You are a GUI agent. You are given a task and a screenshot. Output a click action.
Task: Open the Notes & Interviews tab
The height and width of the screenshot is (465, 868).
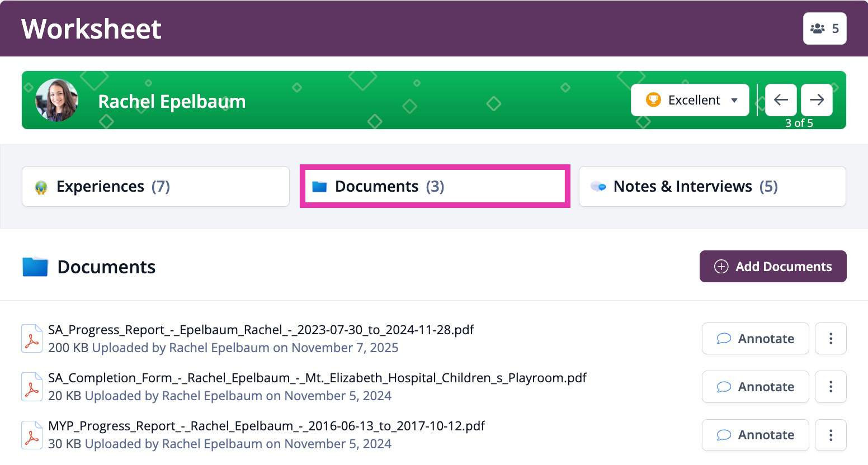(712, 187)
